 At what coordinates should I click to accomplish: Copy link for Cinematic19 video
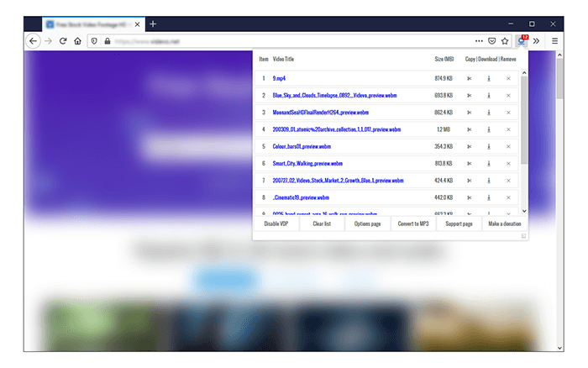469,197
